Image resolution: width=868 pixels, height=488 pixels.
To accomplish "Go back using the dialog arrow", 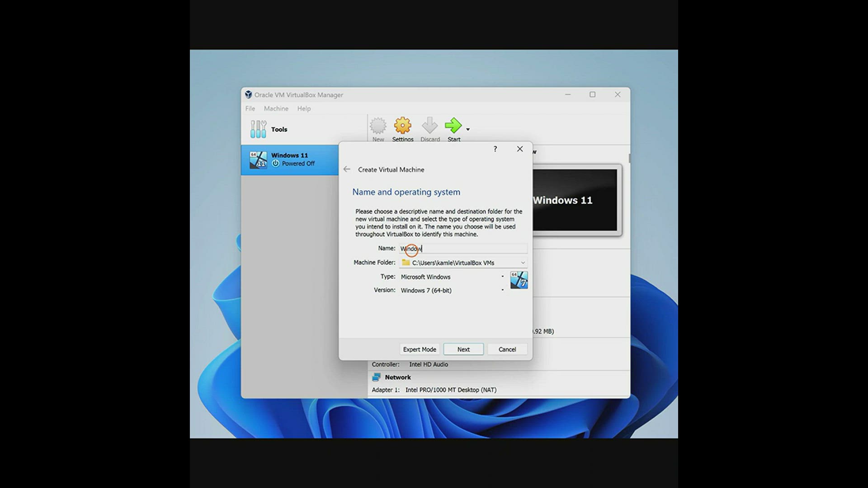I will (x=347, y=169).
